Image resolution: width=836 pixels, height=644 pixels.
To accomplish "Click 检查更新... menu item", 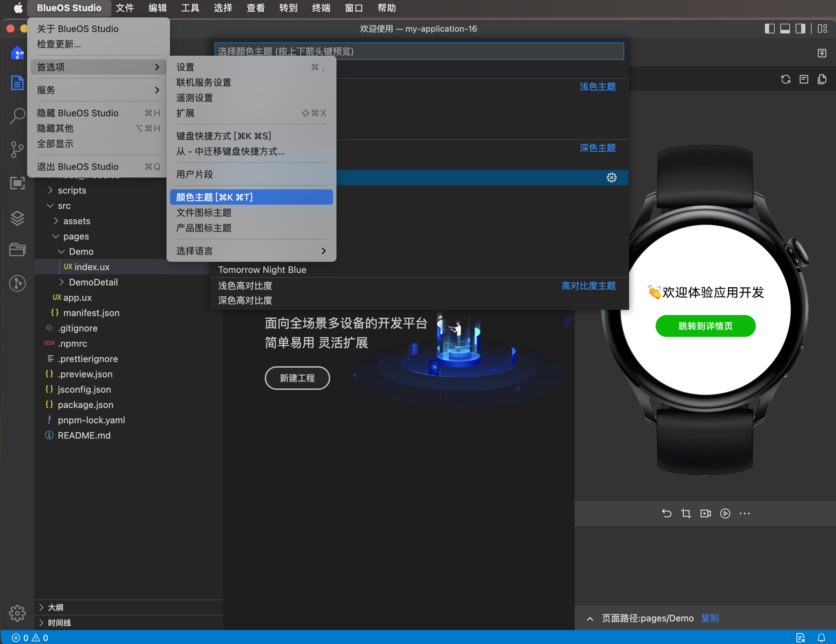I will click(x=98, y=44).
